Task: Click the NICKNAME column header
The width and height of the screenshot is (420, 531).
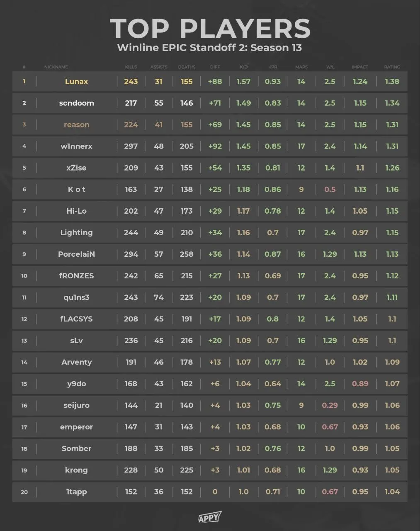Action: [x=56, y=67]
